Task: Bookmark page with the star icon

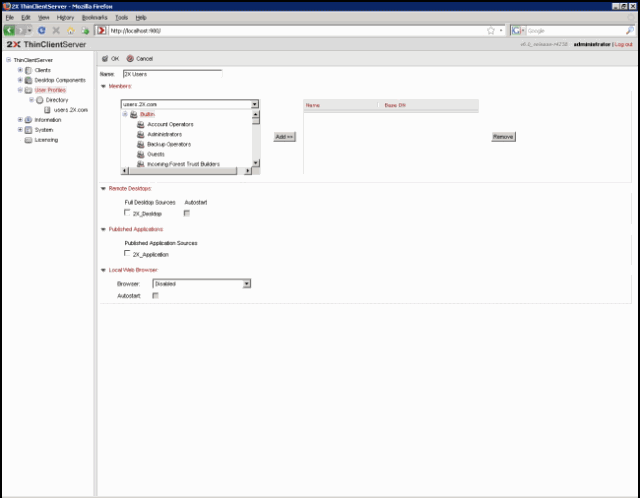Action: pos(491,31)
